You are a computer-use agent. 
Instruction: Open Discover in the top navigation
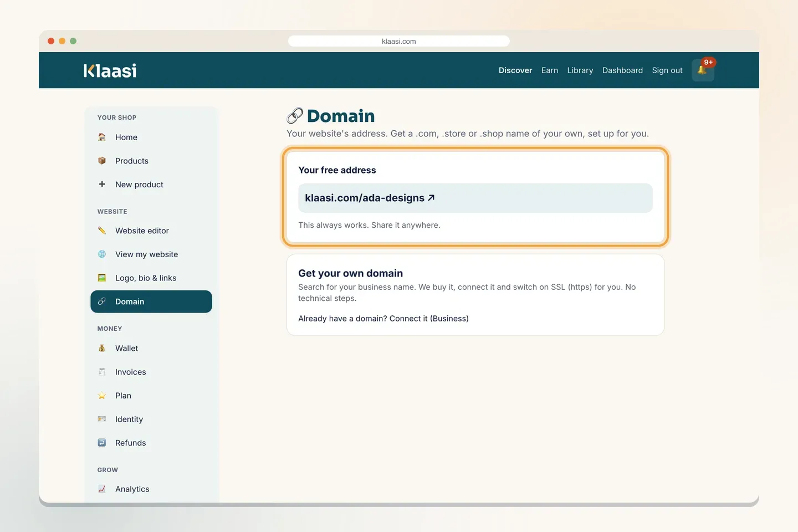pyautogui.click(x=515, y=70)
